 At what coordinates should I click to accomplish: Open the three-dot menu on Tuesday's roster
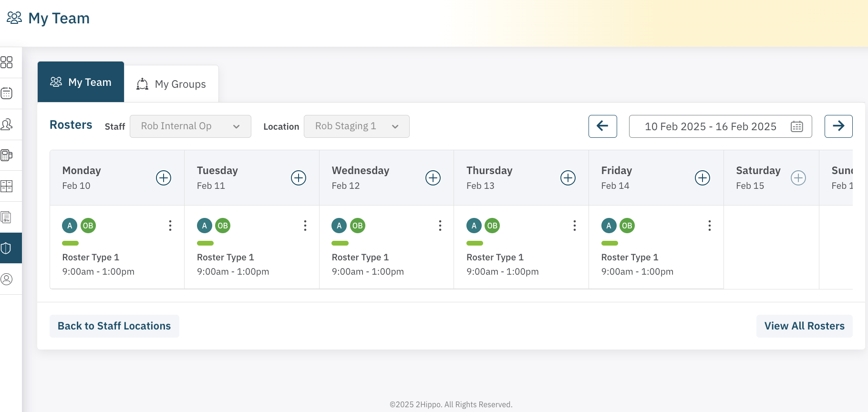pos(305,226)
